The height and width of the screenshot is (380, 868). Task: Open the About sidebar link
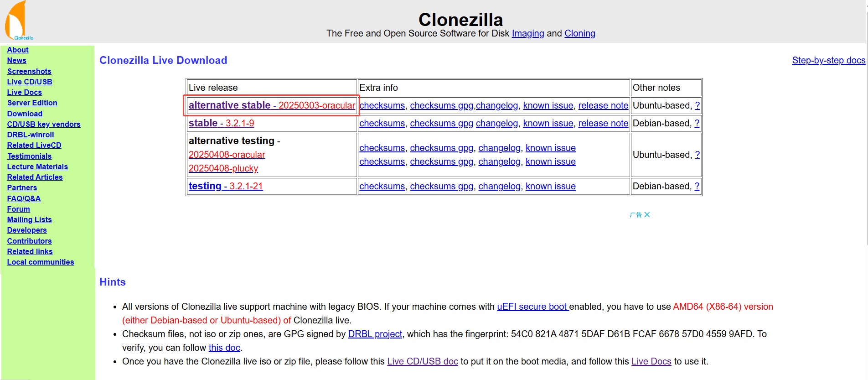18,50
